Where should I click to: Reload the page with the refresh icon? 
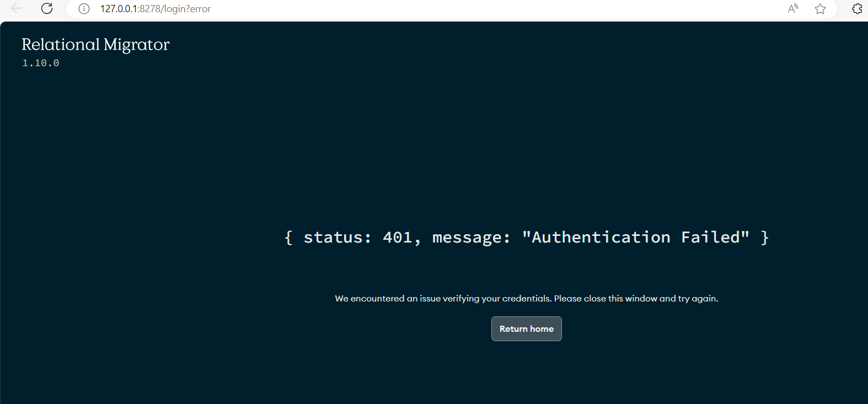tap(47, 8)
